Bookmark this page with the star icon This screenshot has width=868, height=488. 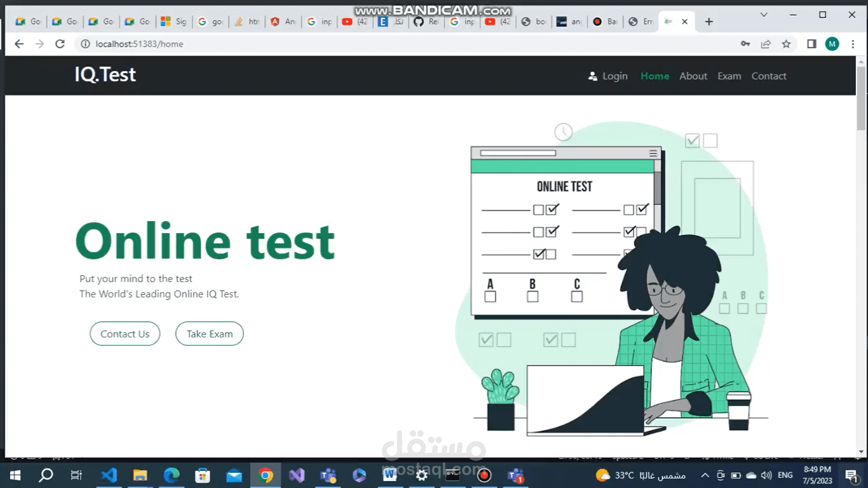786,44
